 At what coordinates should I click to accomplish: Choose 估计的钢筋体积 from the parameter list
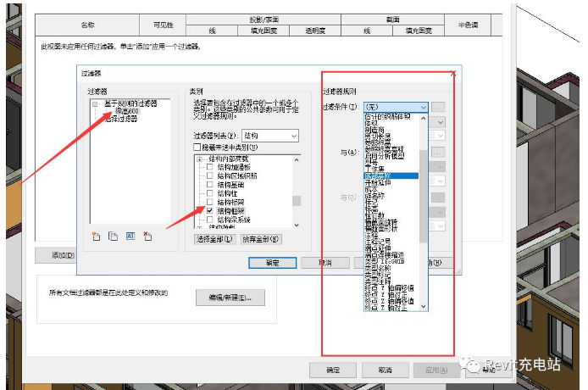(387, 117)
